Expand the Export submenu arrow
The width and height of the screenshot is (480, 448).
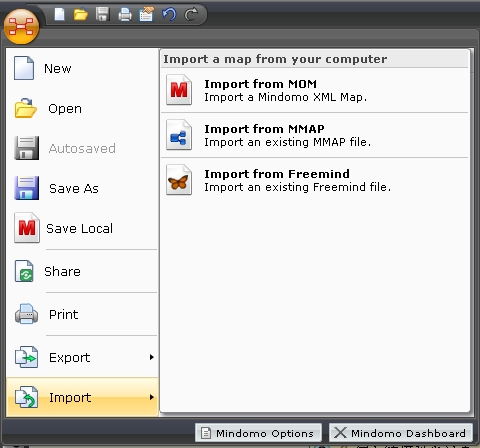pos(152,357)
